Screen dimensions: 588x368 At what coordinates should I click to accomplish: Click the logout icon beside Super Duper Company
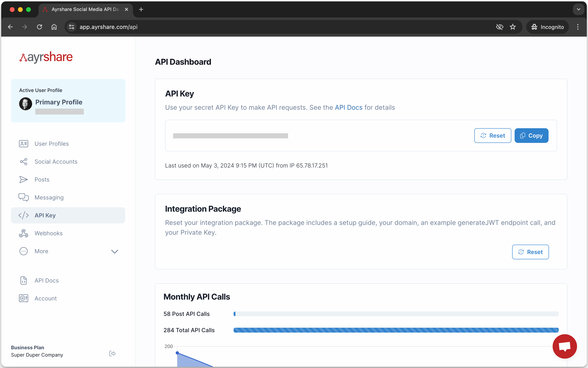coord(112,353)
